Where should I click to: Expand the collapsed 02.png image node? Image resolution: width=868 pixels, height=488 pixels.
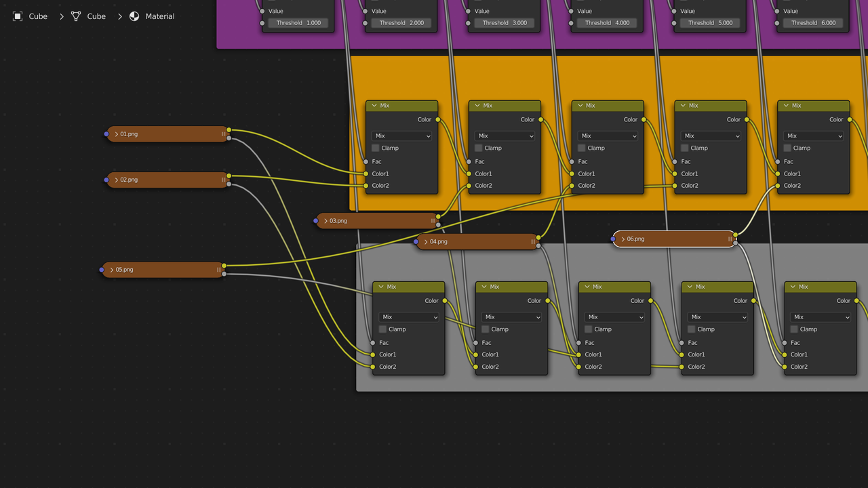tap(117, 180)
